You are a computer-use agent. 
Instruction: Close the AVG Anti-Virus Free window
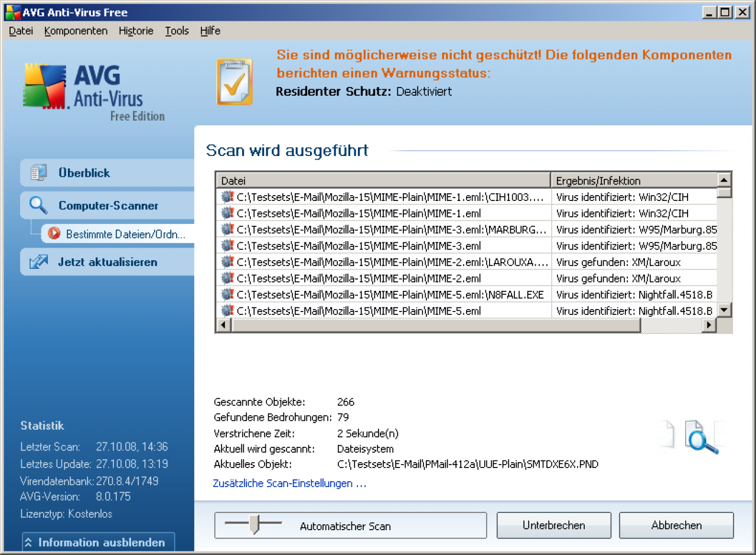point(741,12)
